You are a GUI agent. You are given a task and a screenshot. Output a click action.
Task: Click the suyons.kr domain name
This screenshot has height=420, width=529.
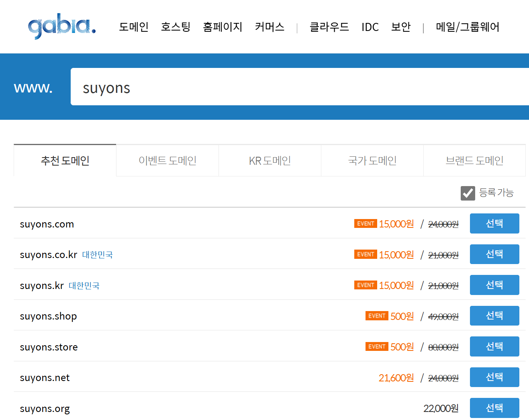(42, 286)
